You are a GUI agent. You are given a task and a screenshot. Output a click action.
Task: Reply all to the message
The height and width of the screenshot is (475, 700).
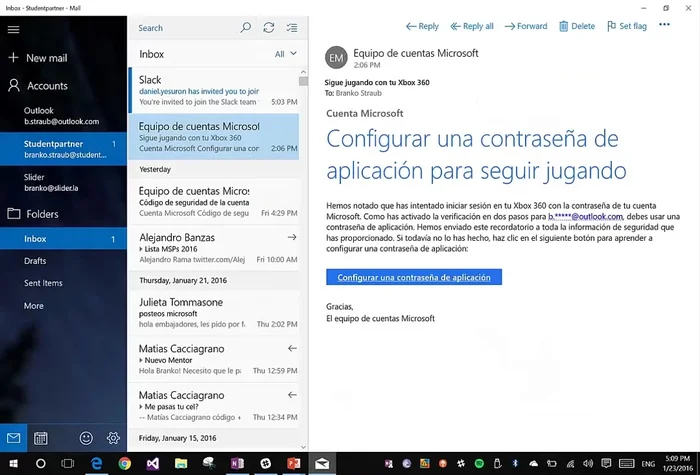pyautogui.click(x=472, y=26)
